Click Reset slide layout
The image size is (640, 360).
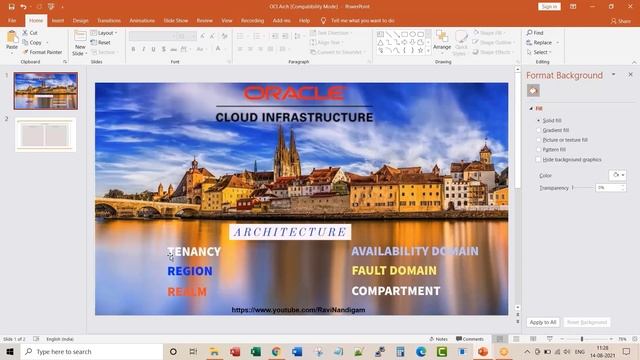pos(101,42)
